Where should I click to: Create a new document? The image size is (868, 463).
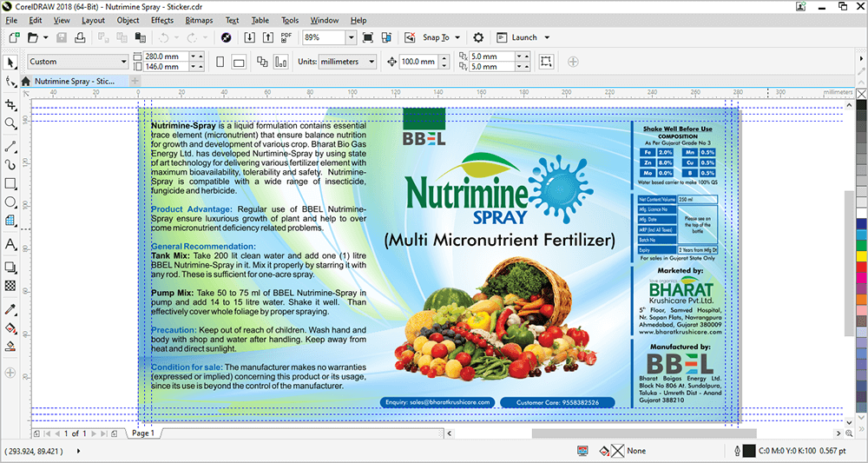pyautogui.click(x=15, y=37)
